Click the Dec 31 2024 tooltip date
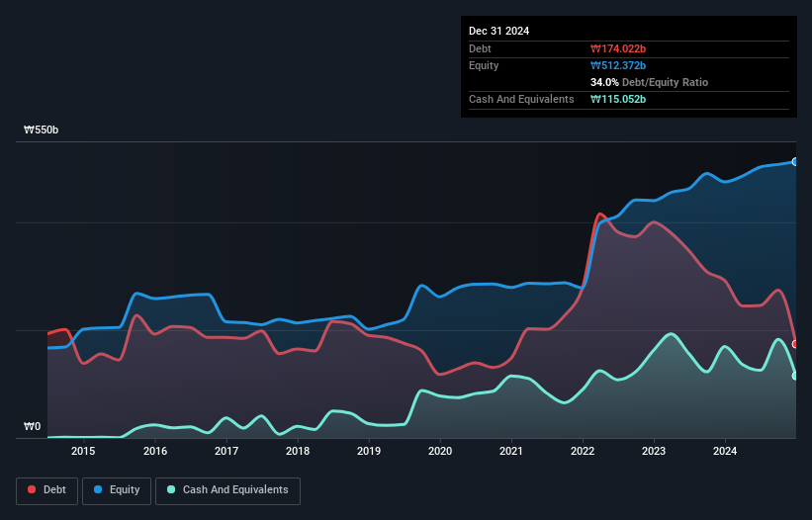The height and width of the screenshot is (520, 812). (x=498, y=31)
